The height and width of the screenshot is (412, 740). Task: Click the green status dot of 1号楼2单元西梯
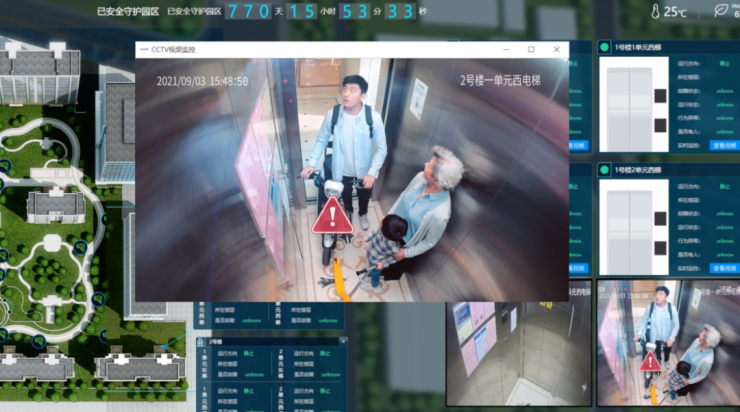pos(604,170)
